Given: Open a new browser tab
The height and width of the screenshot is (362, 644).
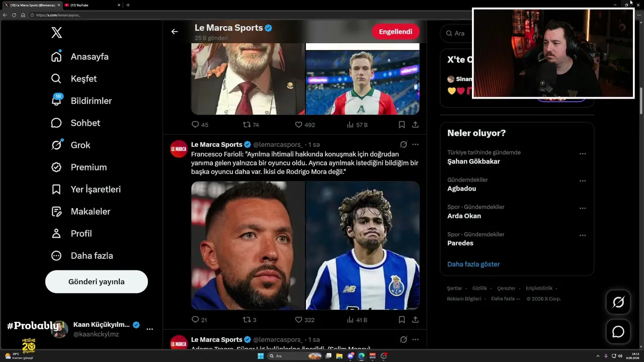Looking at the screenshot, I should tap(128, 5).
